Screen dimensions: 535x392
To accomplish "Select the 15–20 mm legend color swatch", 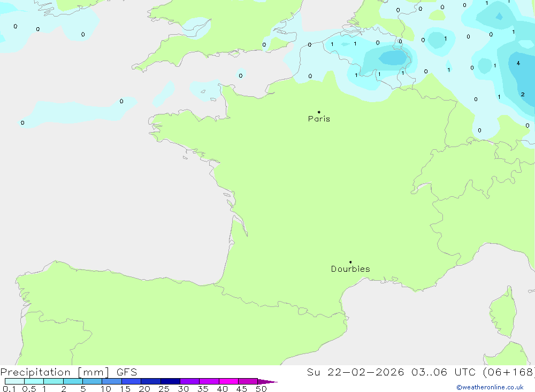I will pyautogui.click(x=132, y=381).
